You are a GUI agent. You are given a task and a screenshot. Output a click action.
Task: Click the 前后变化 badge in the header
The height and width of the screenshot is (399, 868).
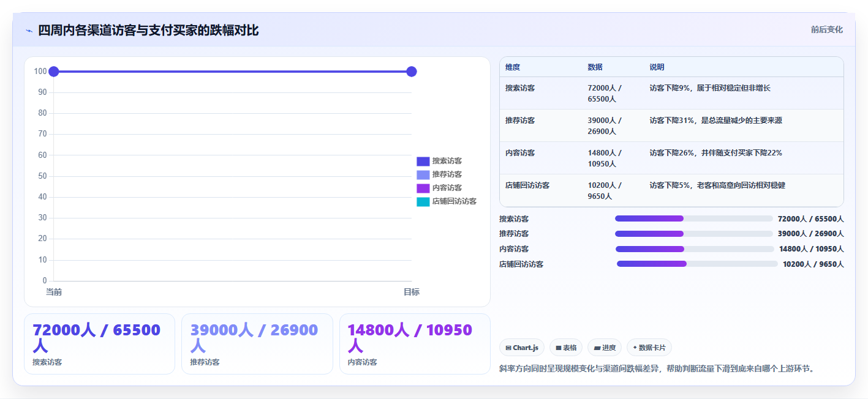826,29
